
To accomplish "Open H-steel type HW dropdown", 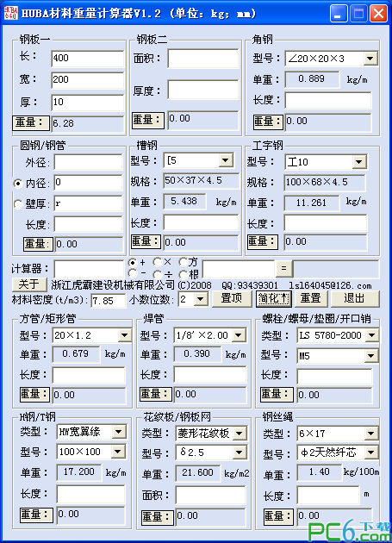I will click(x=118, y=432).
